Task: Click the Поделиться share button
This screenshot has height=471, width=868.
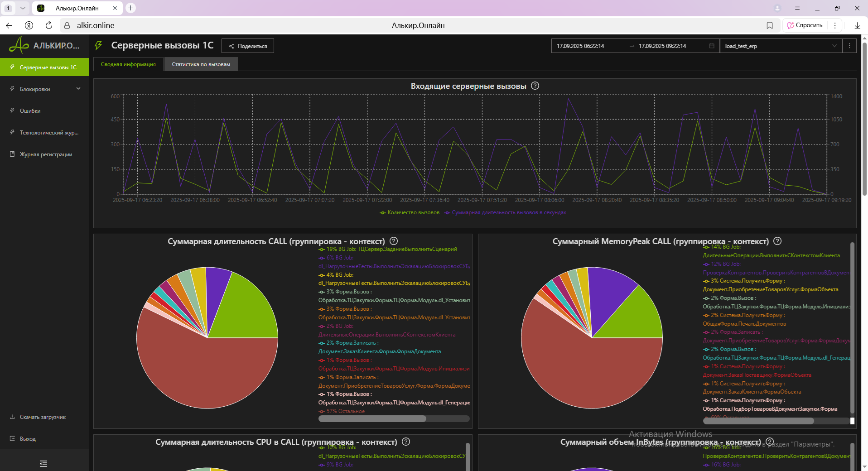Action: (248, 46)
